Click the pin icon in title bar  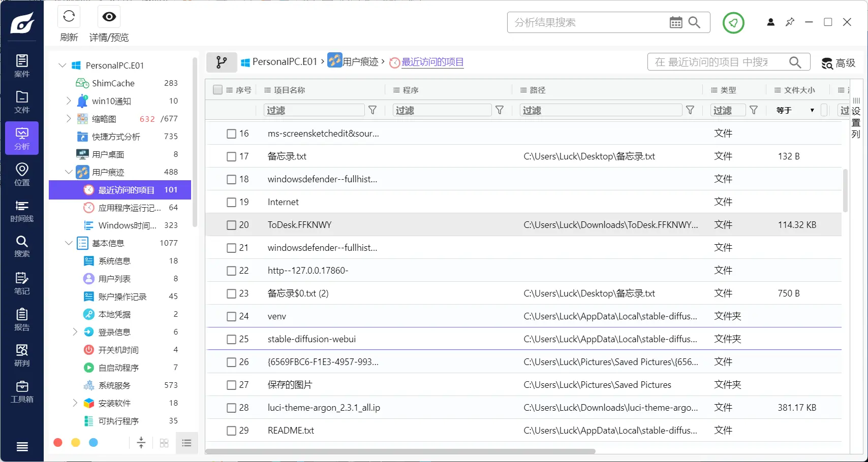click(790, 22)
